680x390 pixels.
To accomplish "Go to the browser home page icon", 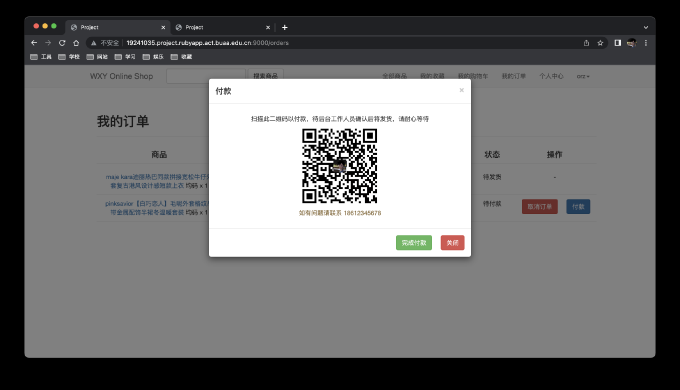I will tap(76, 43).
